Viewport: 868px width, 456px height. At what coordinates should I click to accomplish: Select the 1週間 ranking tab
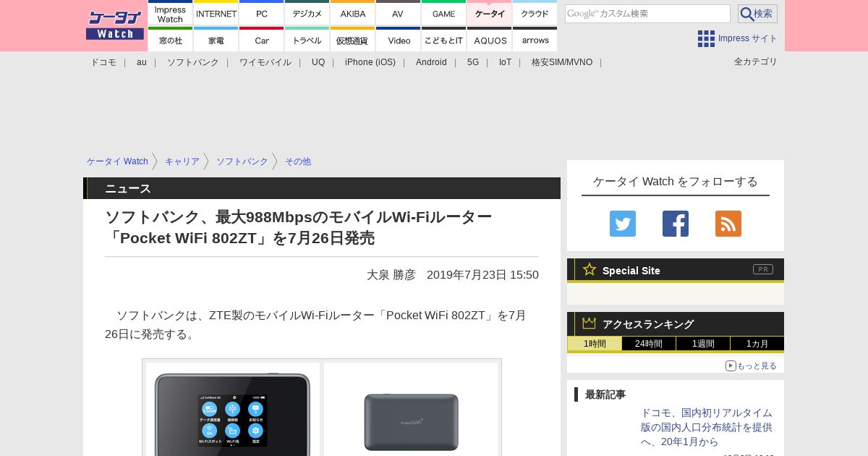click(x=703, y=344)
